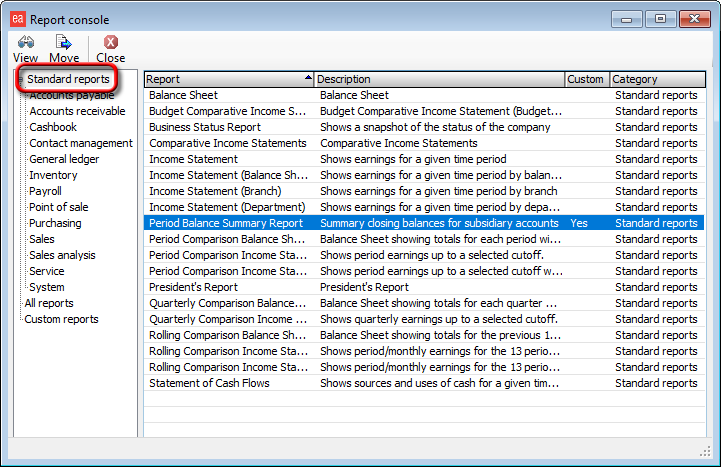Collapse the Standard reports tree node
Image resolution: width=721 pixels, height=467 pixels.
point(21,79)
